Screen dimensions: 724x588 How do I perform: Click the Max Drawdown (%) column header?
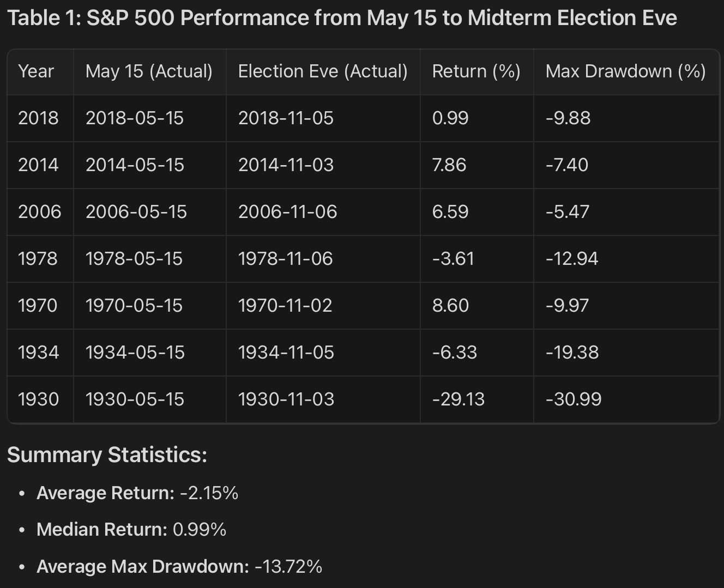click(x=625, y=71)
